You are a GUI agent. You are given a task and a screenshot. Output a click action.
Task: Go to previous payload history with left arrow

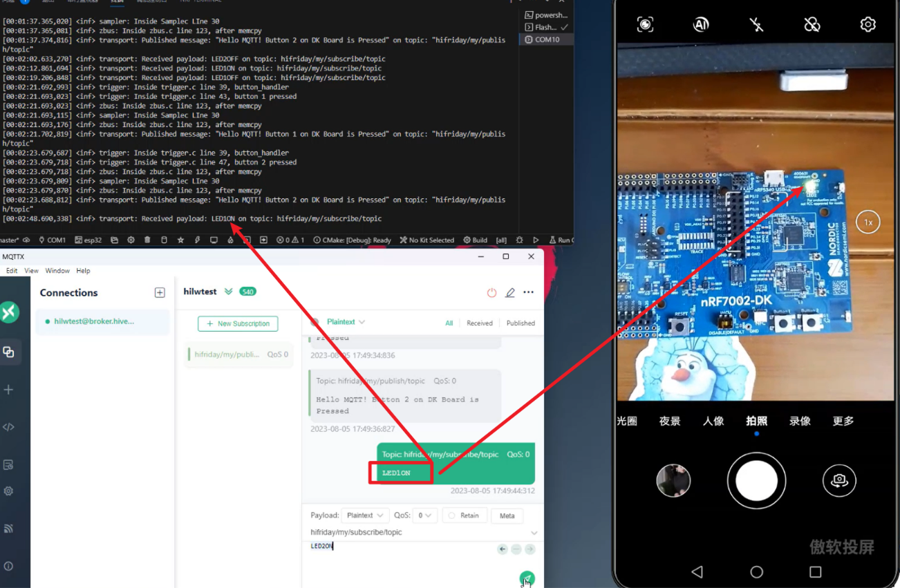tap(503, 549)
